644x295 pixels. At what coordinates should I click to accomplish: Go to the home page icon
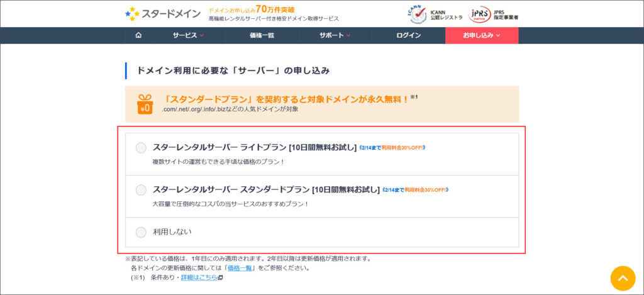click(138, 35)
